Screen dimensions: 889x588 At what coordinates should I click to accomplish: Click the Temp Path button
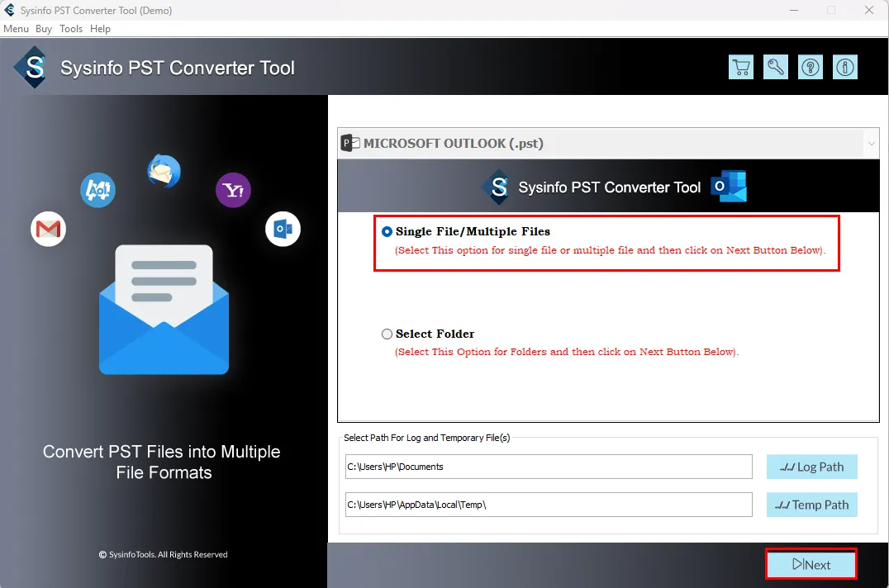tap(812, 505)
